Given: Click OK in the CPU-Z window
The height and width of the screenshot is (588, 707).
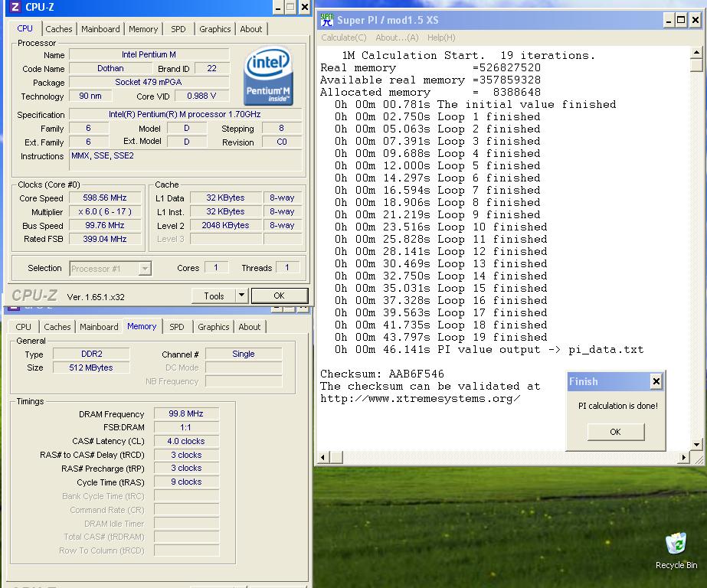Looking at the screenshot, I should [279, 296].
